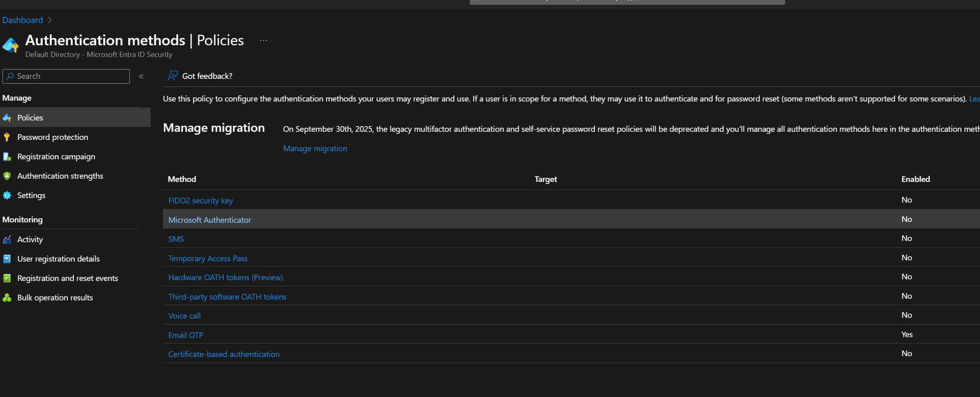Click the Registration and reset events icon

pyautogui.click(x=7, y=278)
